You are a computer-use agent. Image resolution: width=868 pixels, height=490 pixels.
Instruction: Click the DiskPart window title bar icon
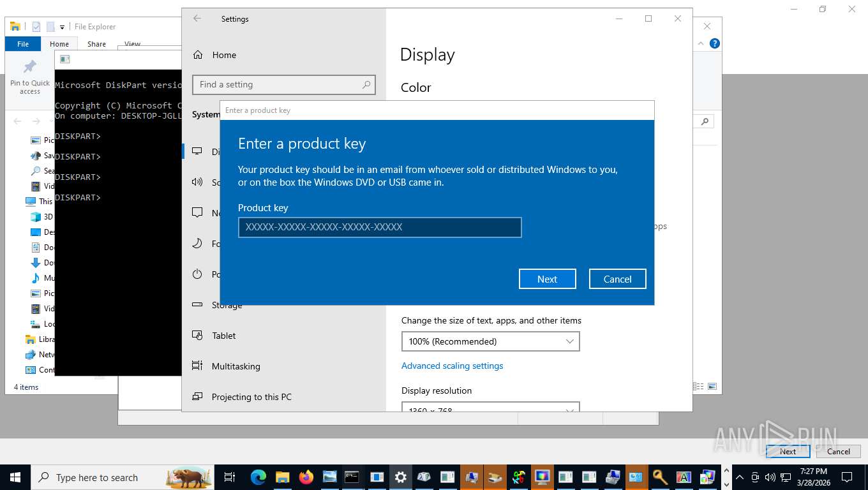point(65,59)
